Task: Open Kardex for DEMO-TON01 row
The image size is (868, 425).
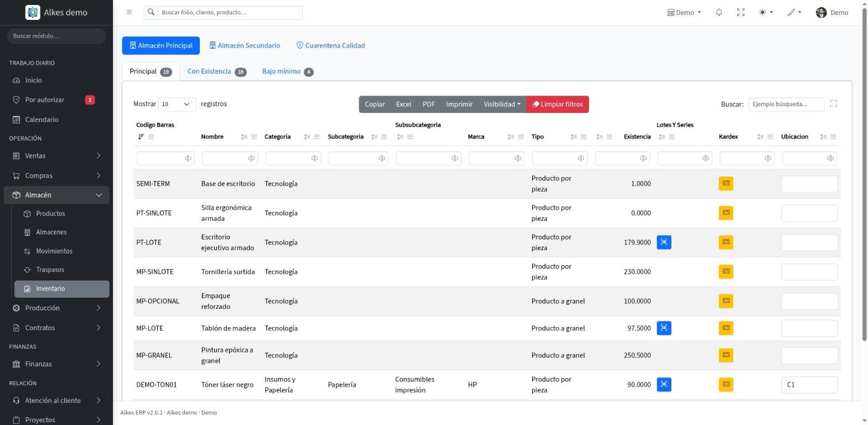Action: pyautogui.click(x=726, y=384)
